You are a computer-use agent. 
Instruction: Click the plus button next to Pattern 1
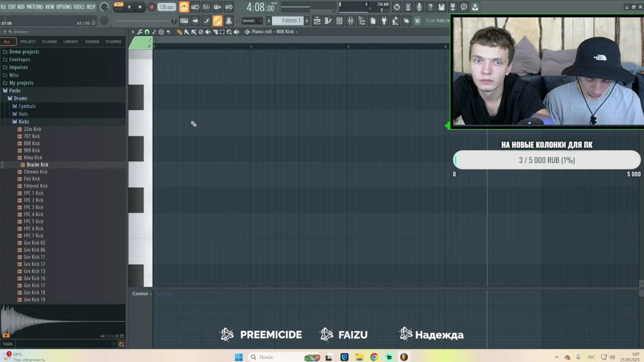pos(307,21)
